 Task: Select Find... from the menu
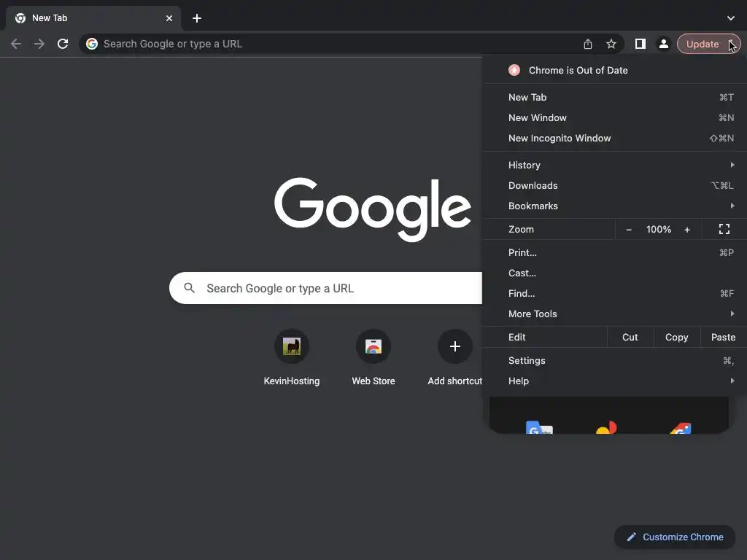614,294
